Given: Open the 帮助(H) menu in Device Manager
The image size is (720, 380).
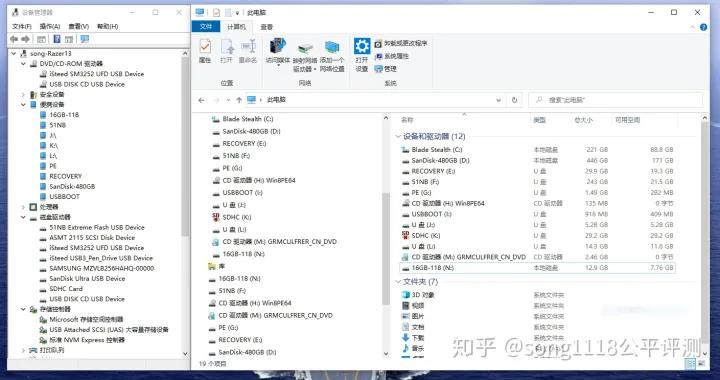Looking at the screenshot, I should pyautogui.click(x=107, y=26).
